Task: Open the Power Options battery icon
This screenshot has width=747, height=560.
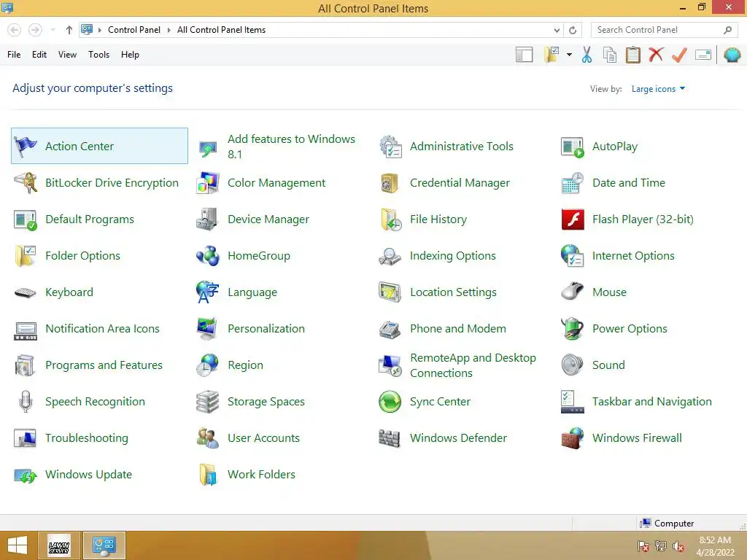Action: pyautogui.click(x=573, y=329)
